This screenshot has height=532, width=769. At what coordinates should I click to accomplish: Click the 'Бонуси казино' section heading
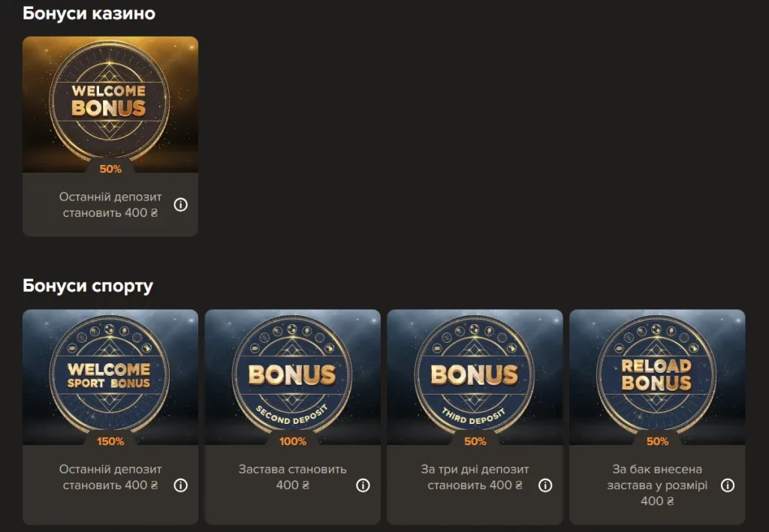89,14
